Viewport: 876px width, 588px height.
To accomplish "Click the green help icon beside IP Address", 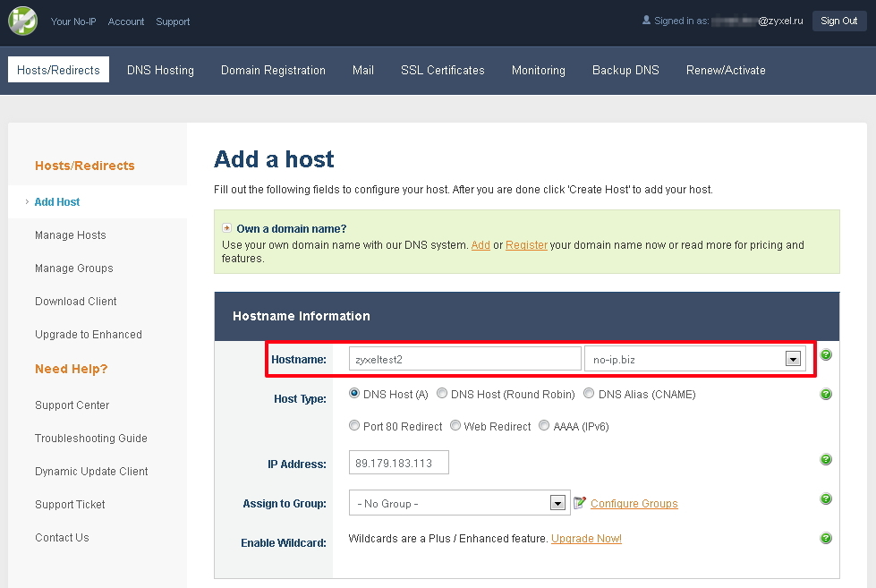I will coord(826,459).
